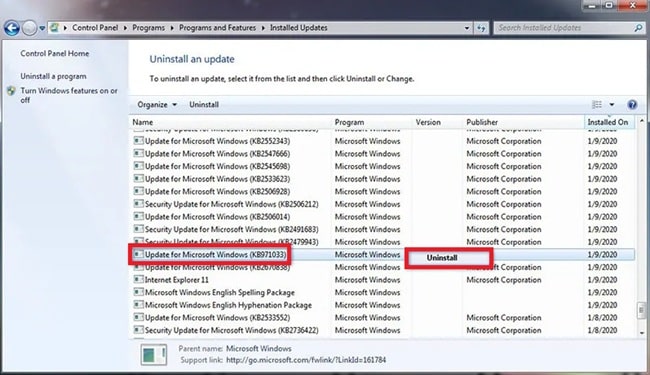Click the Back navigation arrow
Viewport: 650px width, 375px height.
click(x=12, y=28)
